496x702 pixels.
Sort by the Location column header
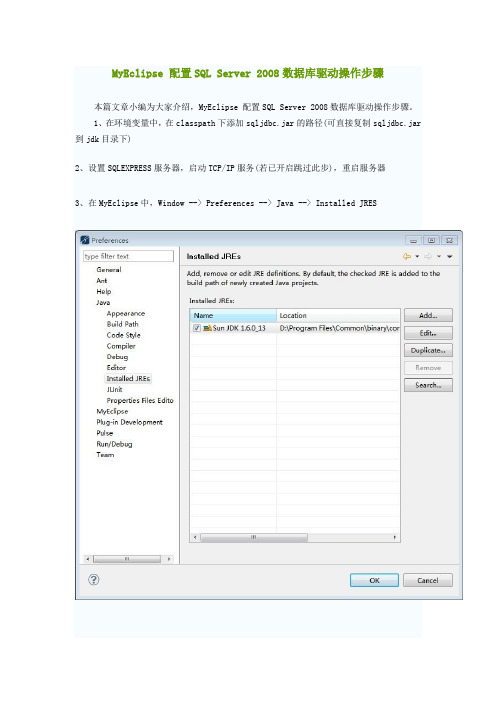coord(338,316)
